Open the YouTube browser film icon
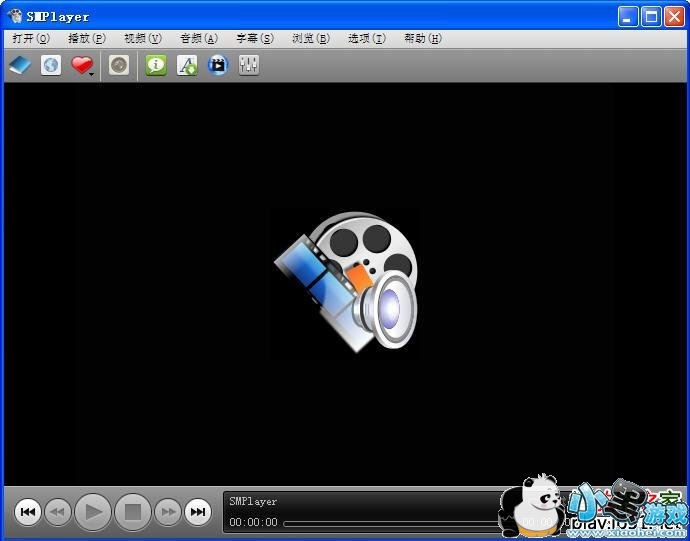This screenshot has width=690, height=541. pos(218,66)
